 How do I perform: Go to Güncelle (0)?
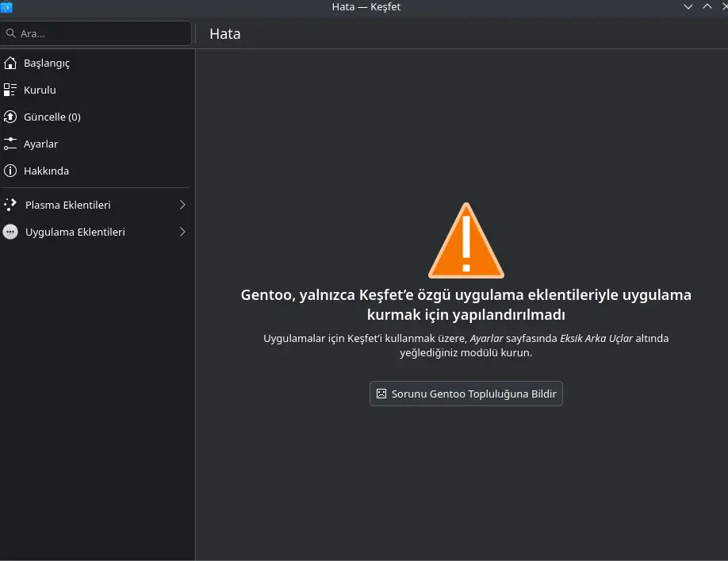(96, 117)
